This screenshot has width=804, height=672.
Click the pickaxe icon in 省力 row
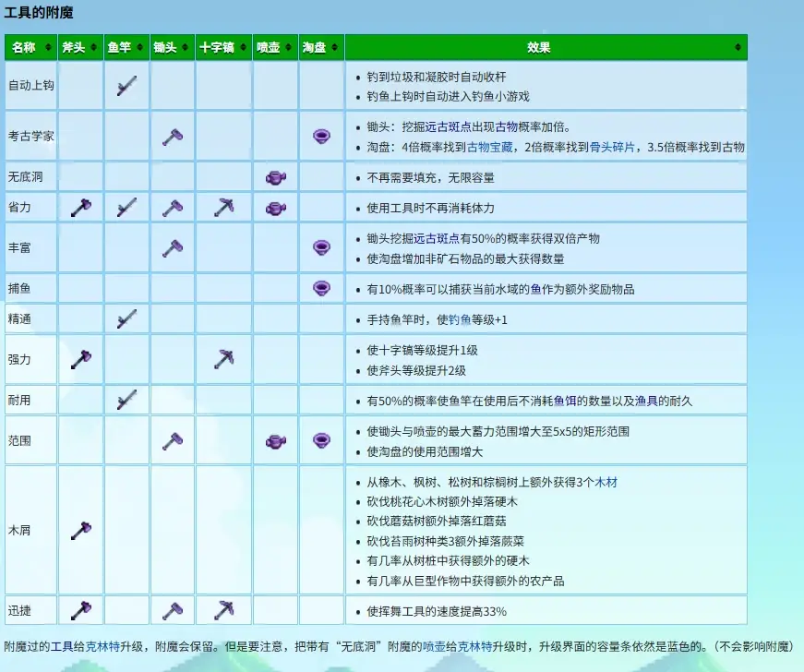click(x=223, y=208)
